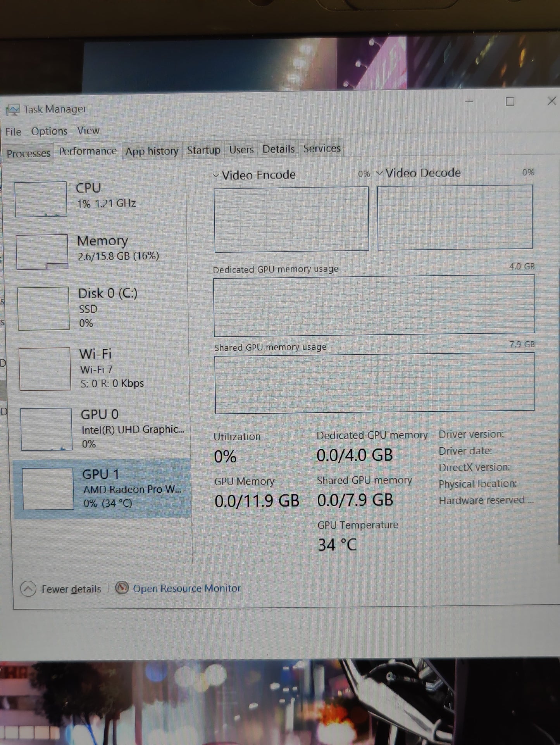
Task: Open the Users tab
Action: (241, 149)
